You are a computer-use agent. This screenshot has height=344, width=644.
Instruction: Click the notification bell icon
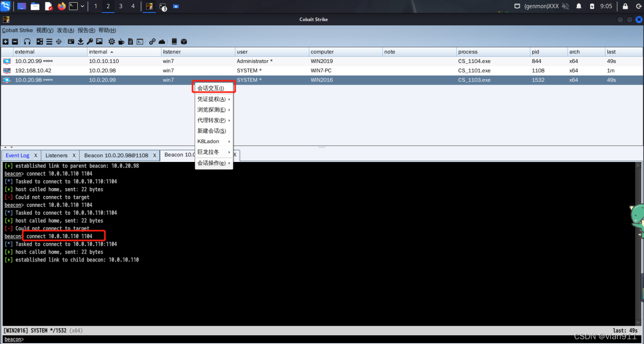click(579, 6)
